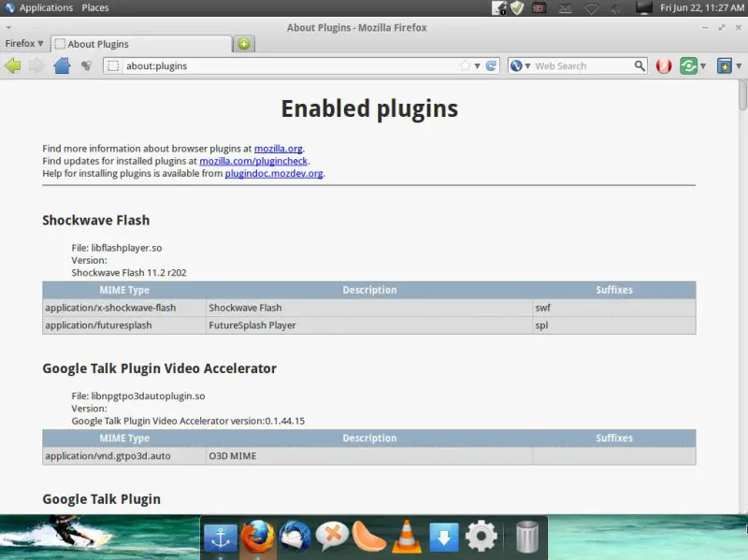The image size is (748, 560).
Task: Click the swf suffix cell
Action: click(614, 308)
